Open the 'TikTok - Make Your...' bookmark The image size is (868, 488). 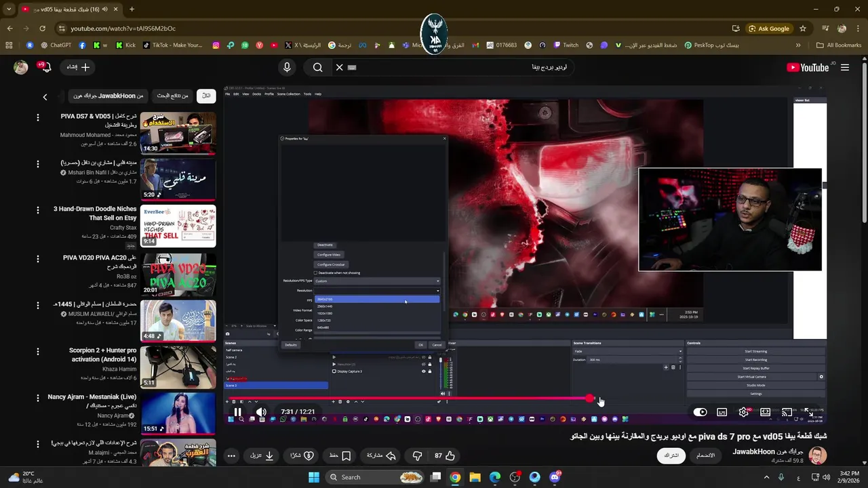(172, 45)
